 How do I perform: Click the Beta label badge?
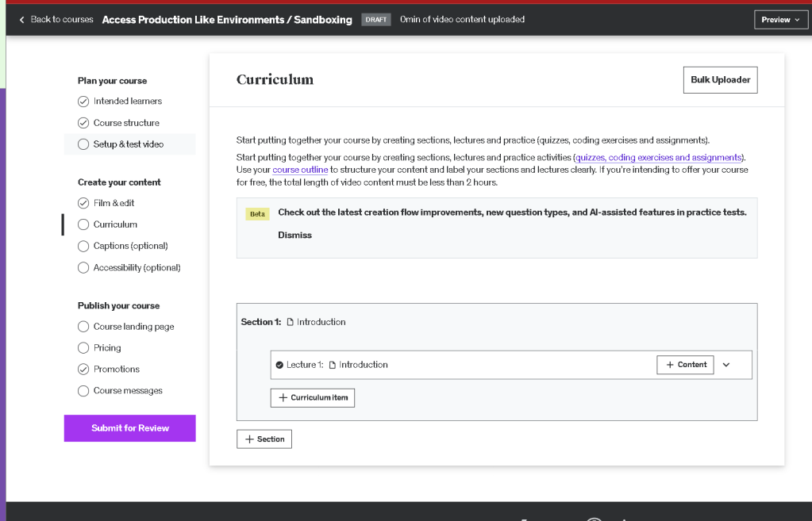(257, 214)
